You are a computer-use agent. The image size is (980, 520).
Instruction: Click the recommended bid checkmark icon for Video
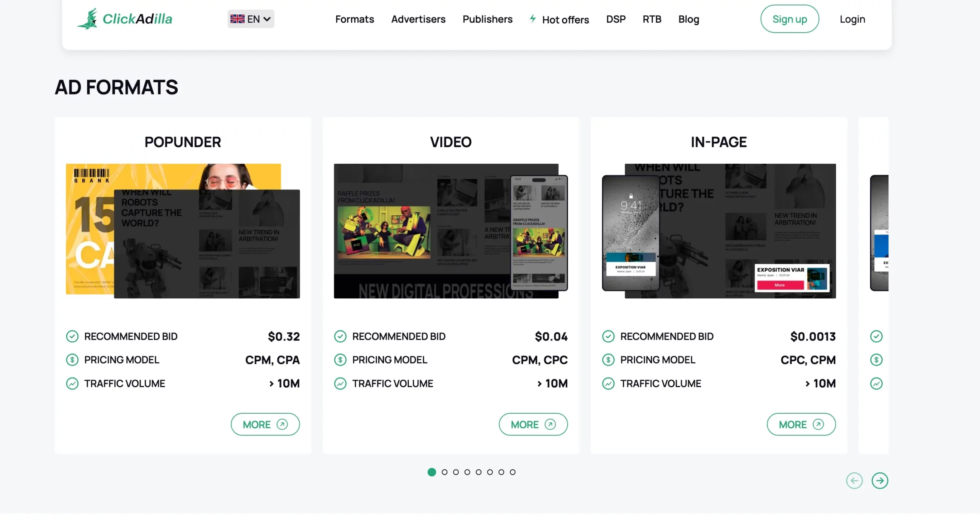point(340,336)
